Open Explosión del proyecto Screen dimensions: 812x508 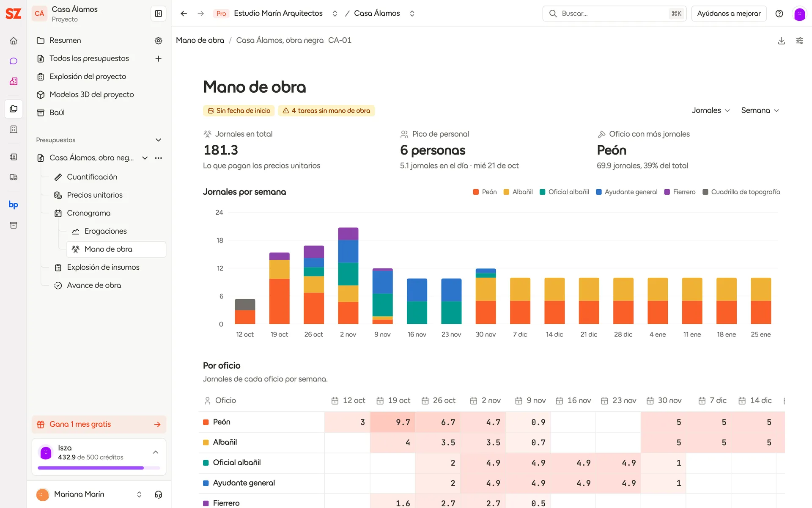88,77
